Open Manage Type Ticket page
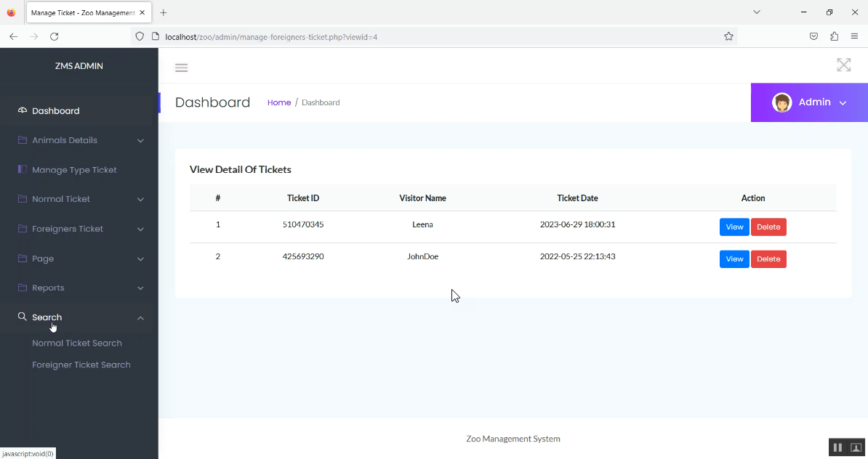This screenshot has height=459, width=868. [x=74, y=170]
